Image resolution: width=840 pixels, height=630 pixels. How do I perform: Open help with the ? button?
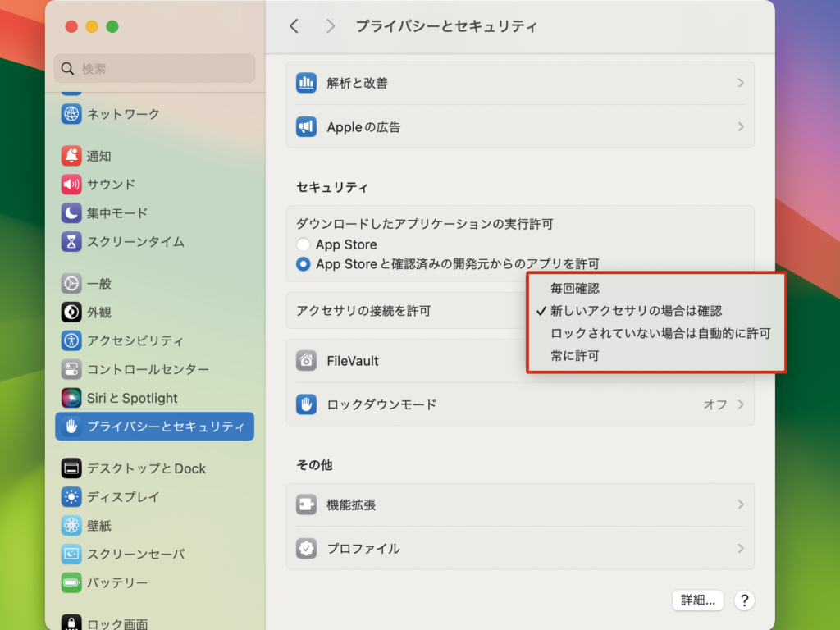[744, 600]
